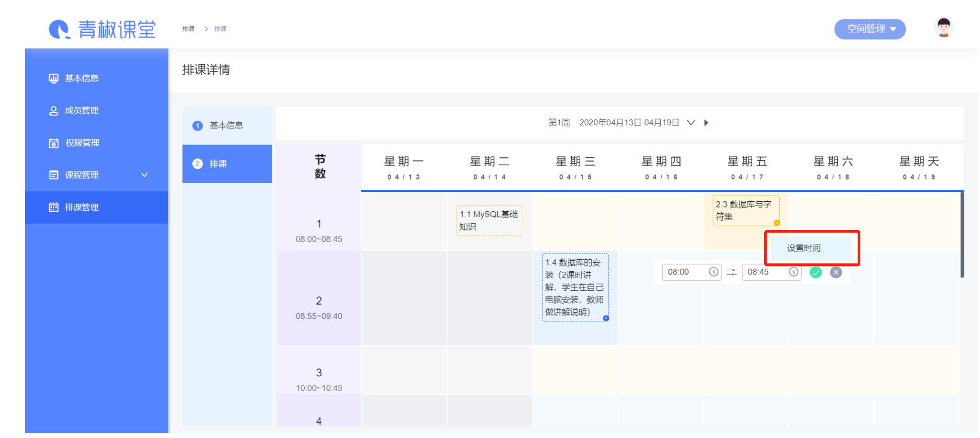Open the user avatar menu

(x=943, y=28)
